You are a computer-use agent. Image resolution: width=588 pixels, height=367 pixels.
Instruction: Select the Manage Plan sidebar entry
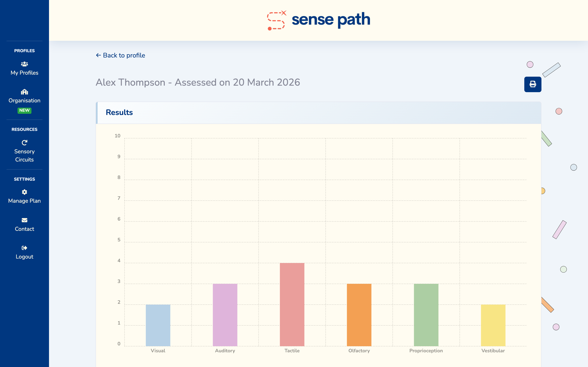pos(24,201)
